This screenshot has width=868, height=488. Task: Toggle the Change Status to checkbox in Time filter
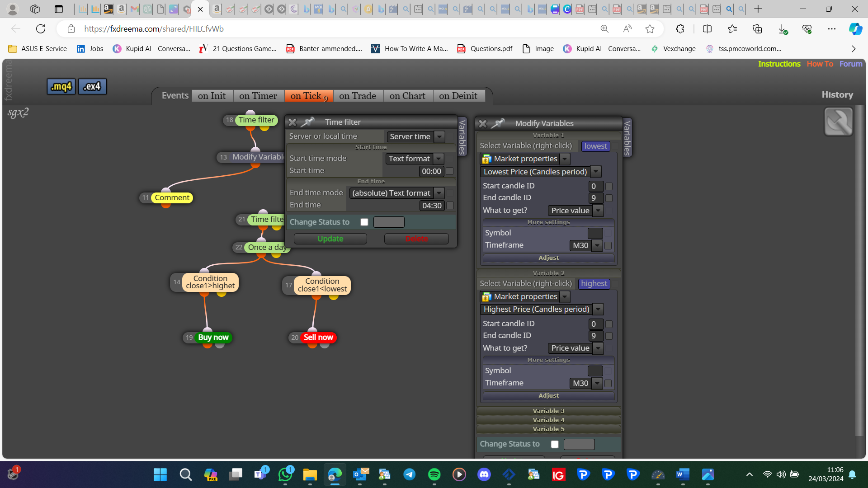364,222
